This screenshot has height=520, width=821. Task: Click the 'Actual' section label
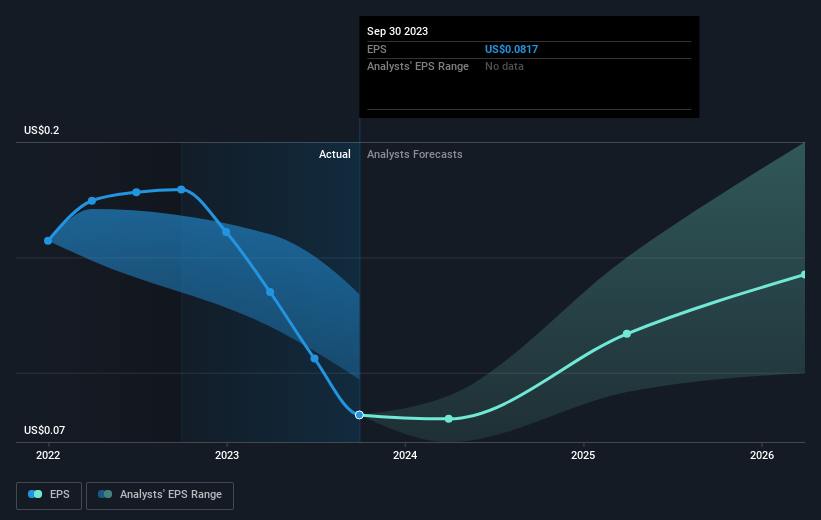pyautogui.click(x=335, y=154)
